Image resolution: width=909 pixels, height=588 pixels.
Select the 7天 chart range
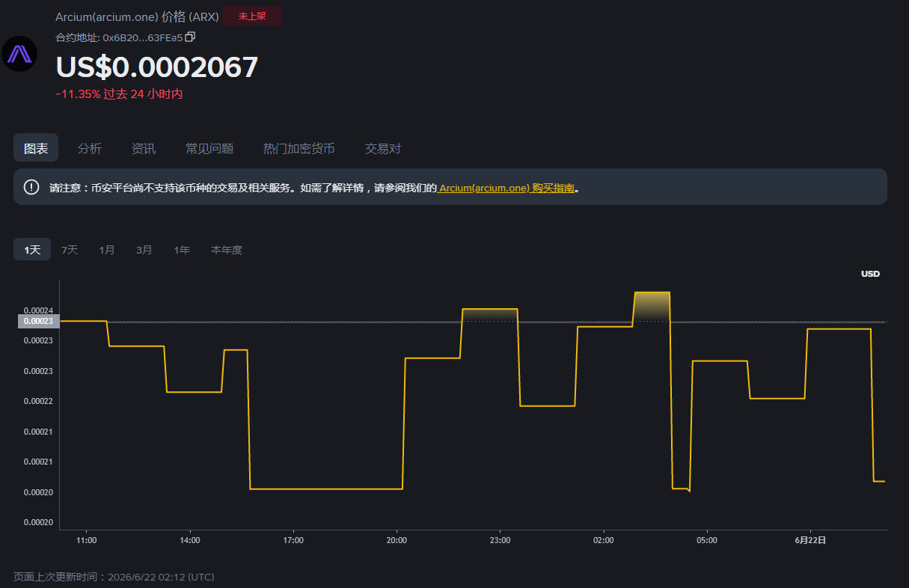[x=70, y=250]
